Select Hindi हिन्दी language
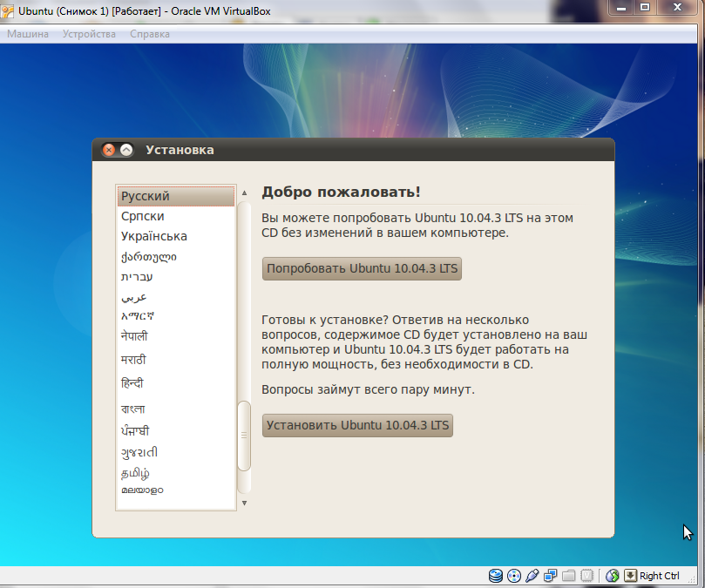 [176, 383]
